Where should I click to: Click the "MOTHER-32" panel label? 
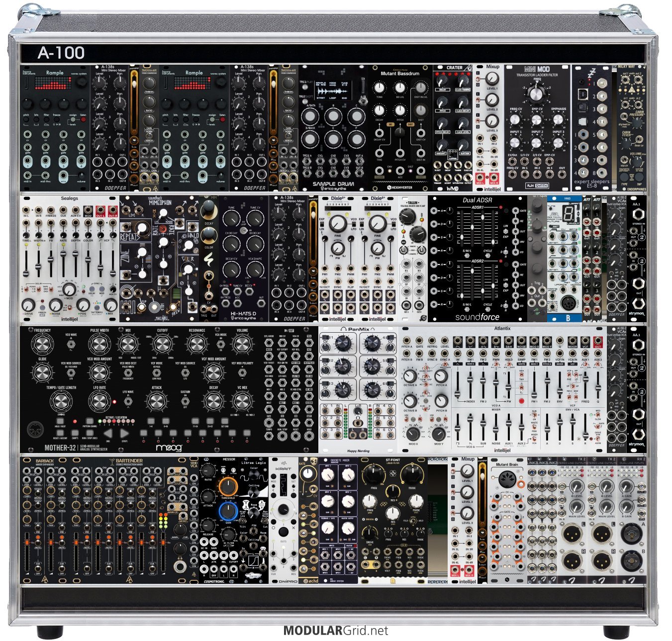pos(60,448)
